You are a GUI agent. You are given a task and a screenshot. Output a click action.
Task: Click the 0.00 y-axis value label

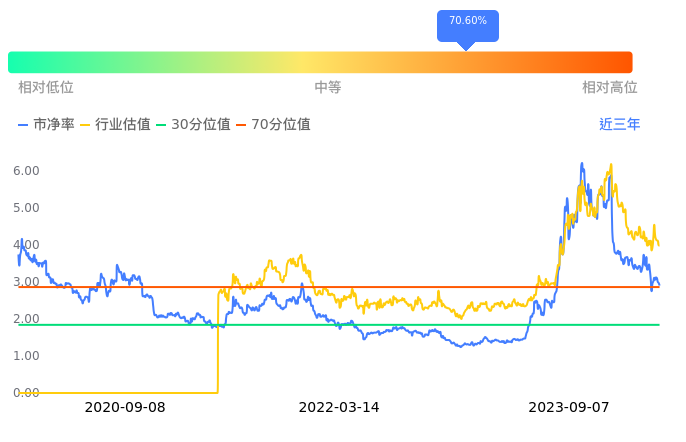pyautogui.click(x=26, y=393)
